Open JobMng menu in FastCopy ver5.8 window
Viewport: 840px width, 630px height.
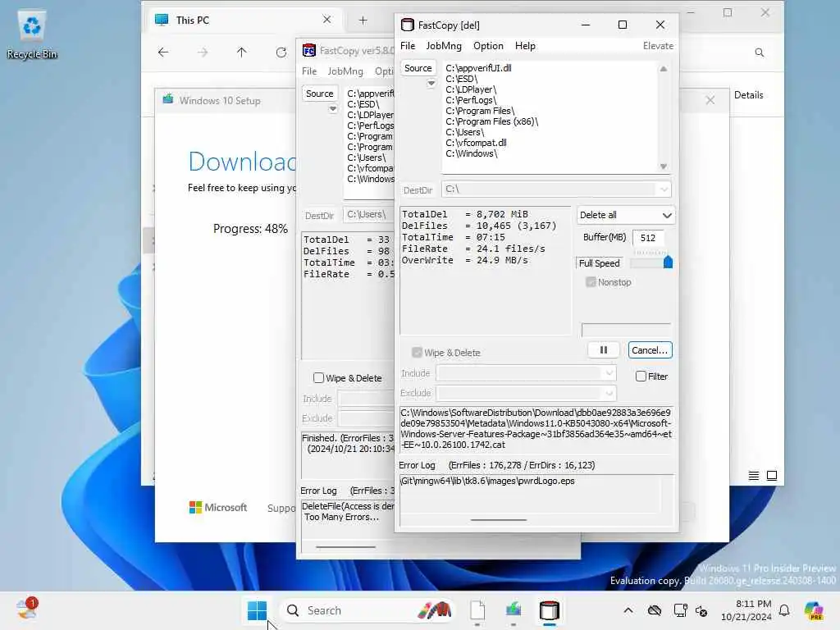coord(345,71)
